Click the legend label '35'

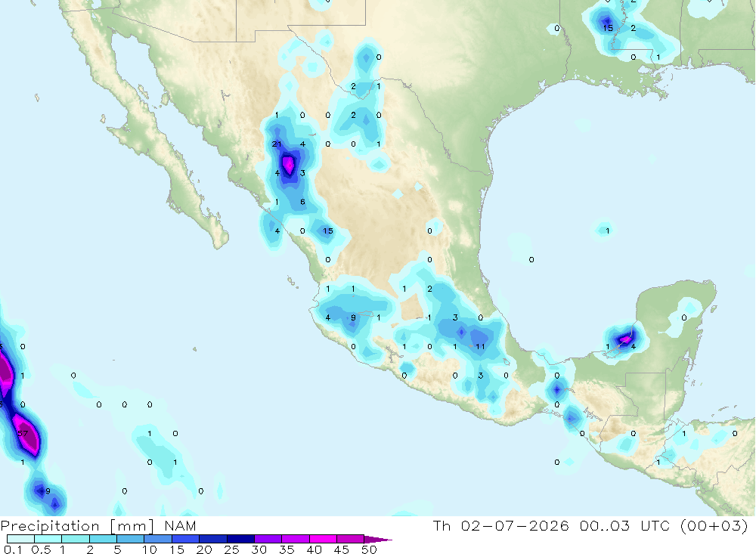[287, 549]
